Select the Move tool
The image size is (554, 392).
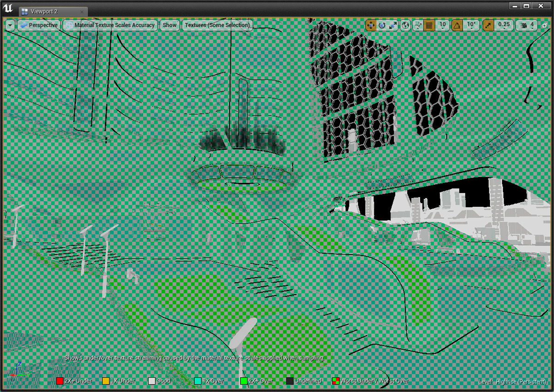(x=371, y=25)
